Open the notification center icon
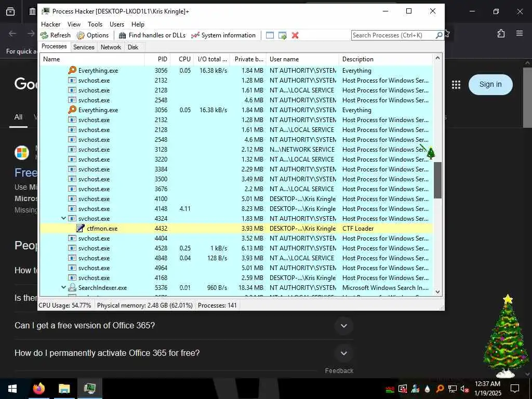Image resolution: width=532 pixels, height=399 pixels. pos(515,389)
